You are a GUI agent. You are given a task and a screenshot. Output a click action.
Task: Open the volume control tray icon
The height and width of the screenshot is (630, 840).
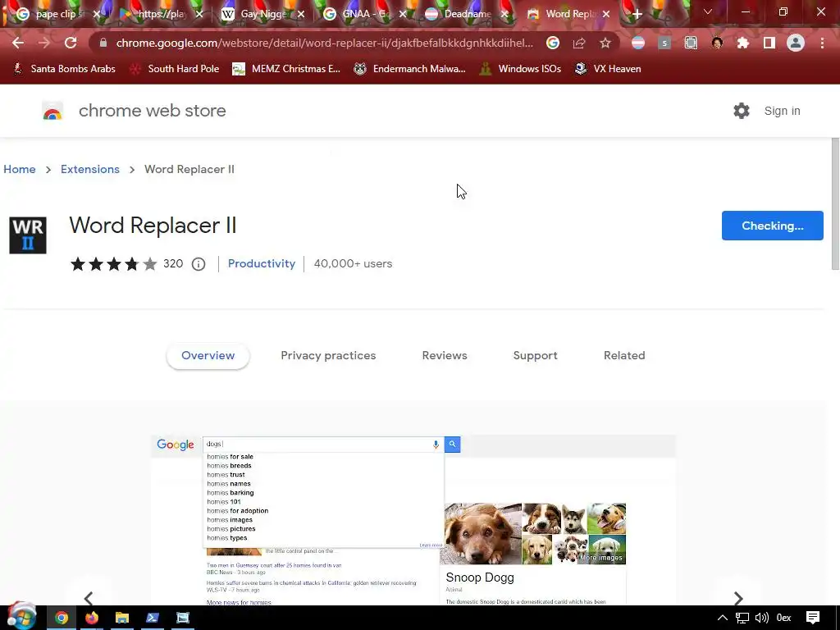pyautogui.click(x=761, y=619)
